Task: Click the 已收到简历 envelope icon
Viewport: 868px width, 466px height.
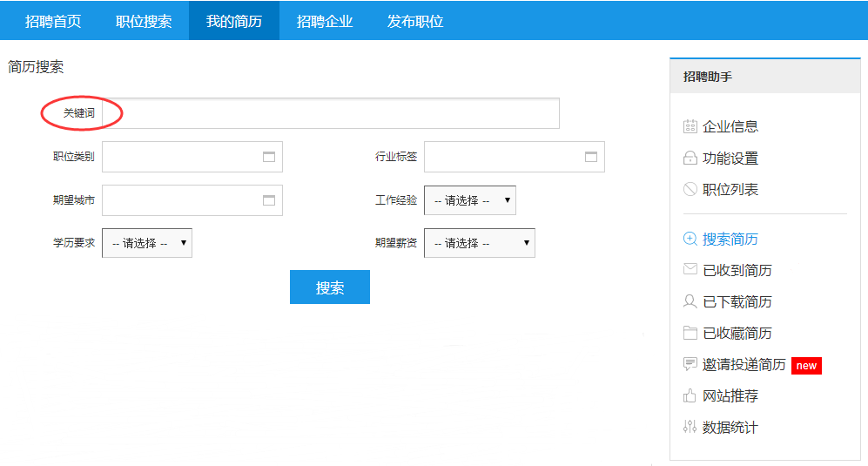Action: click(690, 270)
